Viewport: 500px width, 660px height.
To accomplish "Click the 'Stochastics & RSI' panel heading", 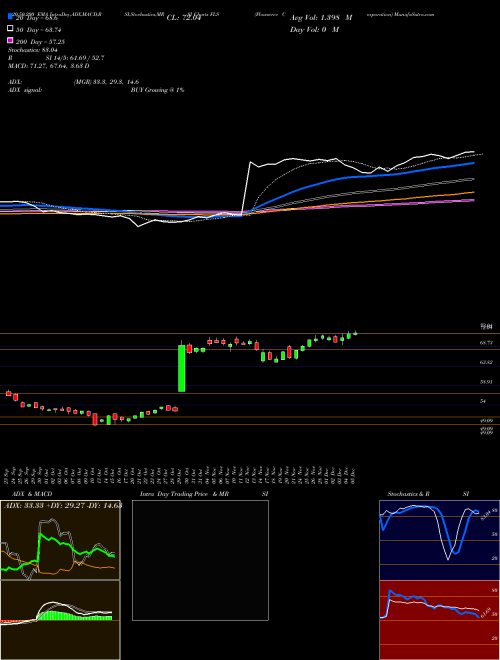I will coord(428,494).
